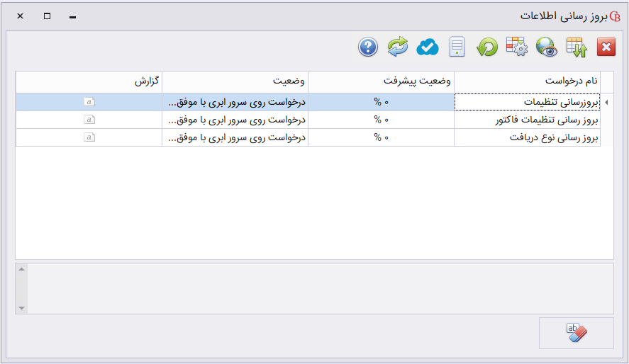Click the نام درخواست column header

pos(527,81)
